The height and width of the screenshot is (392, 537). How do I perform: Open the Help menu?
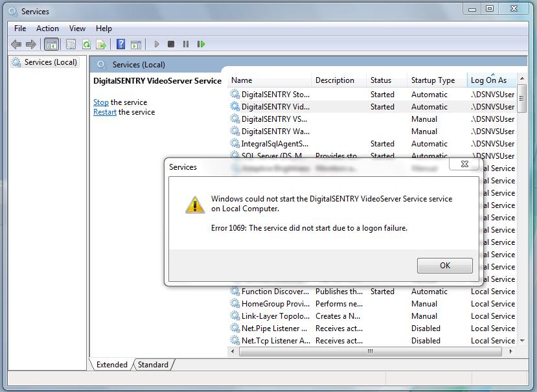click(104, 29)
